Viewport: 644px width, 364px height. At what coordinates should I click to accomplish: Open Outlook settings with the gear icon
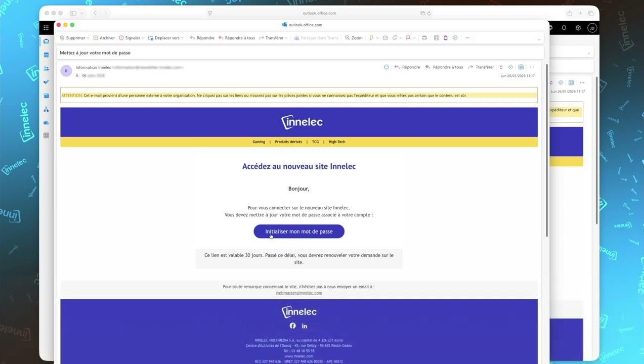pyautogui.click(x=578, y=28)
